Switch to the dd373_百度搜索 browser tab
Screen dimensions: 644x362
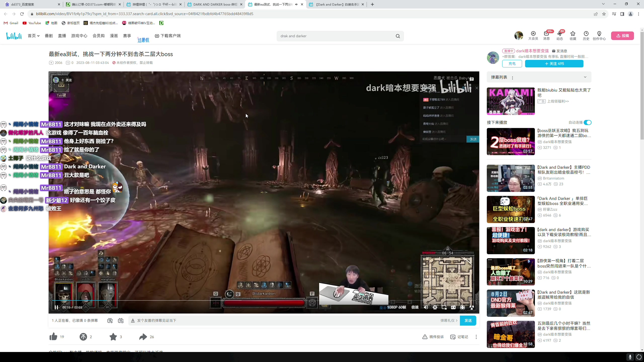tap(33, 4)
